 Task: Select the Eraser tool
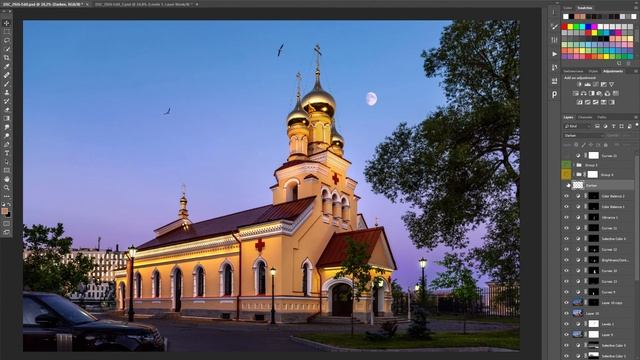[7, 110]
